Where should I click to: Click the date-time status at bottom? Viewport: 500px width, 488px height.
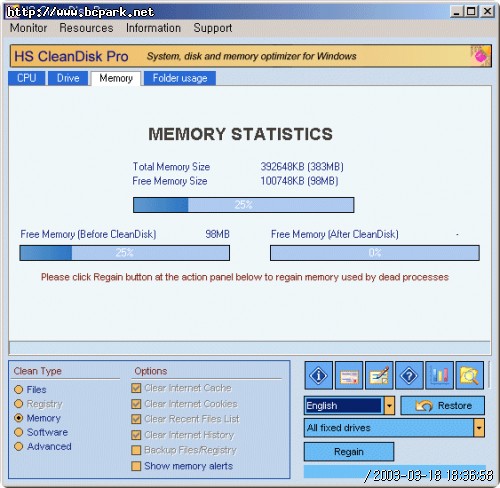tap(429, 475)
